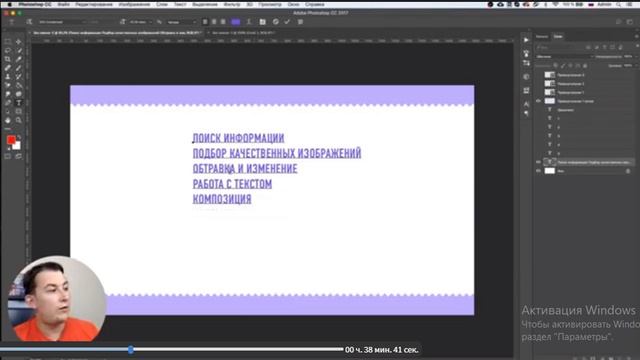This screenshot has height=360, width=640.
Task: Commit the current text edits
Action: 287,22
